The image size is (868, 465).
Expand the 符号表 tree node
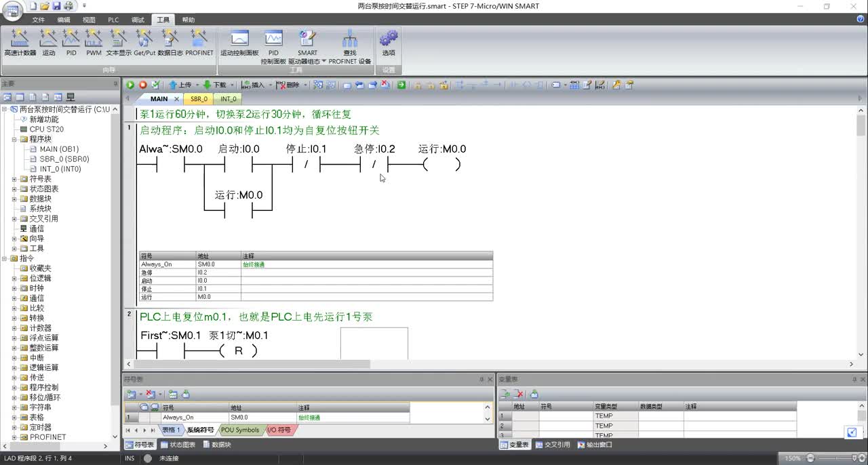[15, 179]
